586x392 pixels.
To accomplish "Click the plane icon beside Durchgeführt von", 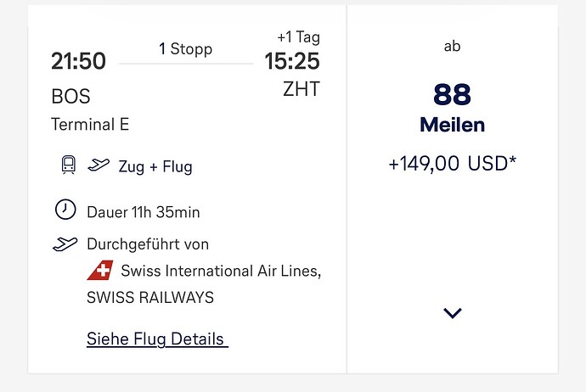I will click(x=65, y=244).
